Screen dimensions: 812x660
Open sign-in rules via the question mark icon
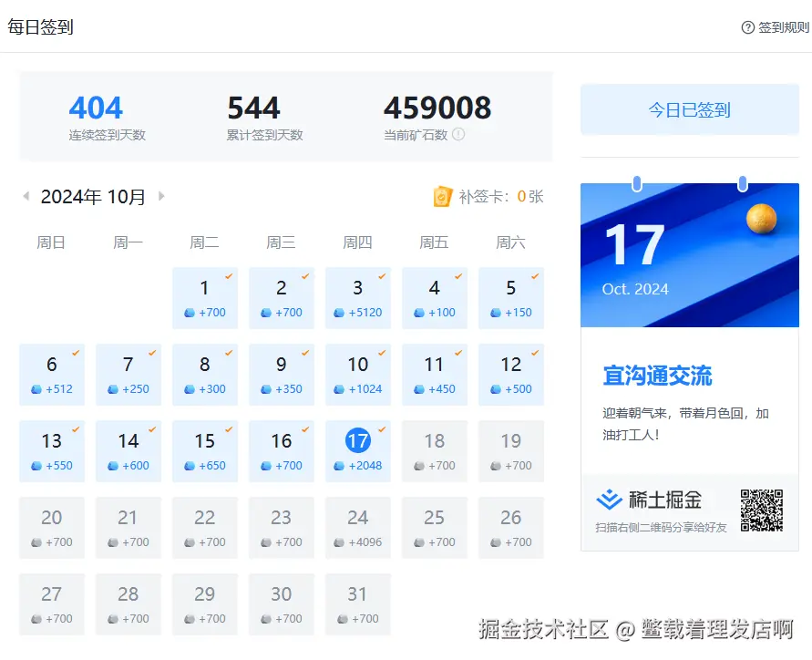747,28
